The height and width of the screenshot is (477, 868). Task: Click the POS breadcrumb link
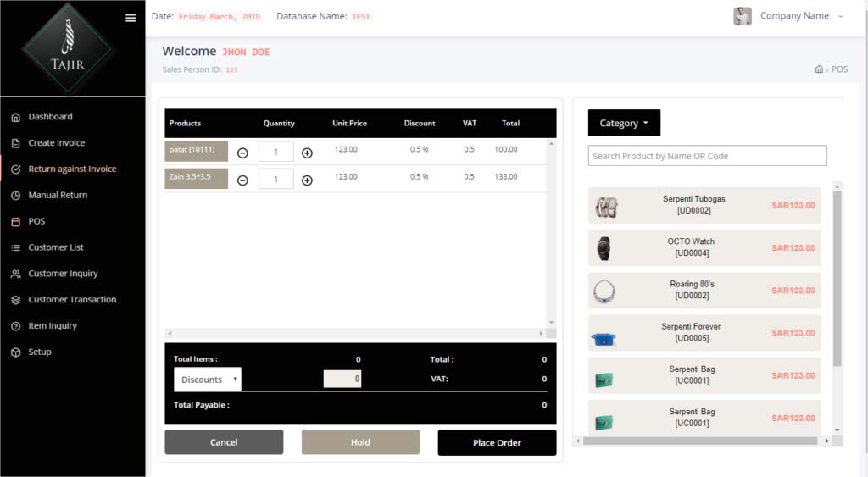click(x=839, y=69)
